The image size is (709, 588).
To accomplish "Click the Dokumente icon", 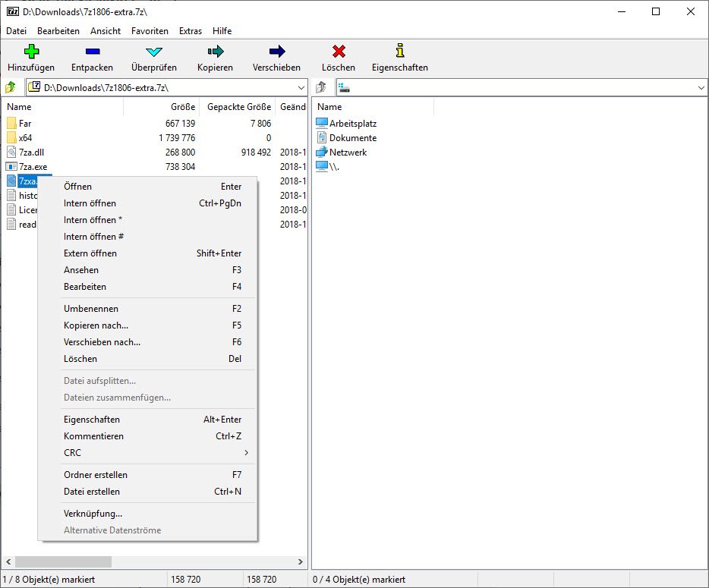I will [x=322, y=137].
